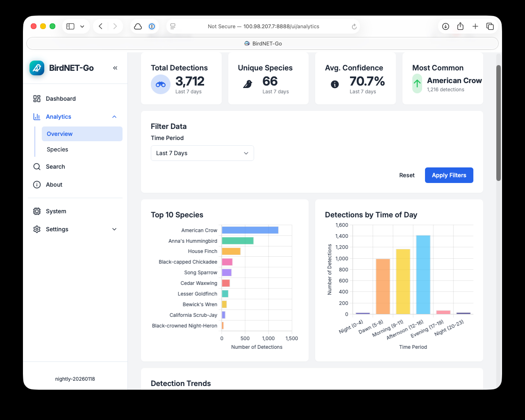This screenshot has width=525, height=420.
Task: Toggle the Safari sidebar button
Action: (70, 26)
